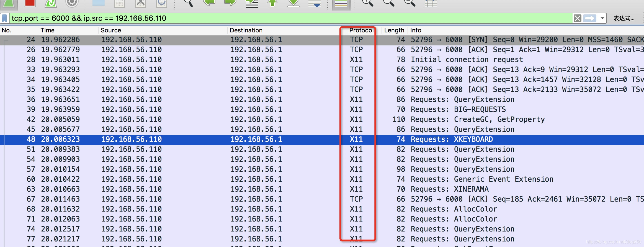Select packet 60 Generic Event Extension
644x247 pixels.
tap(322, 179)
